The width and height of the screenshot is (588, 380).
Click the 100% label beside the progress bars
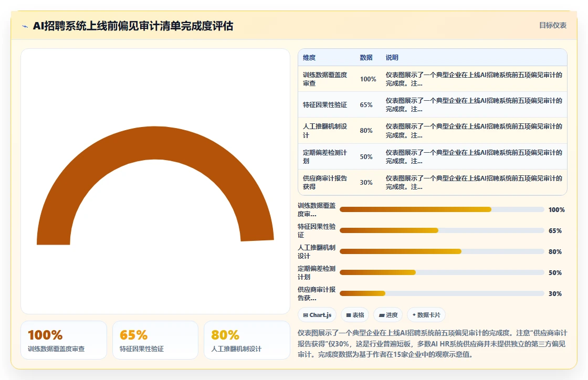pyautogui.click(x=556, y=209)
